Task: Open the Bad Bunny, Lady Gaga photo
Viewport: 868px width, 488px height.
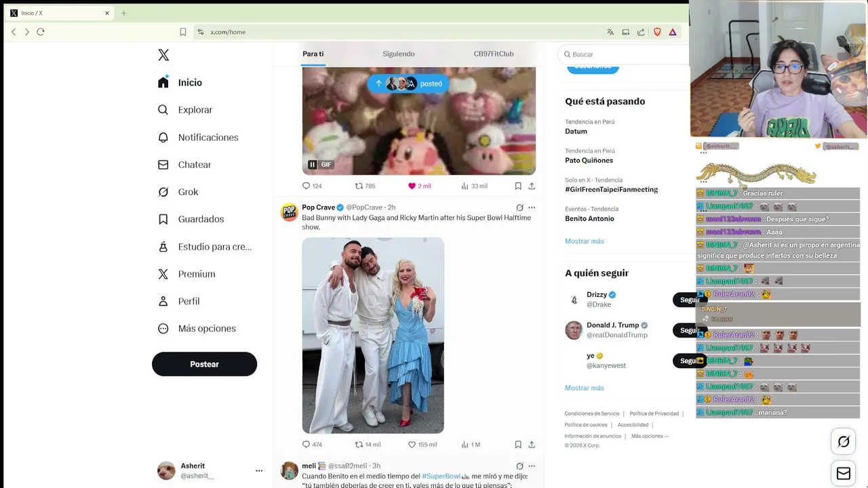Action: pos(373,335)
